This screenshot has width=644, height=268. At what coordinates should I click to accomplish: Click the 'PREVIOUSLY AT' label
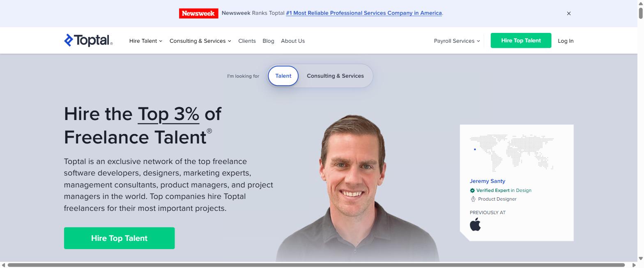pos(488,213)
